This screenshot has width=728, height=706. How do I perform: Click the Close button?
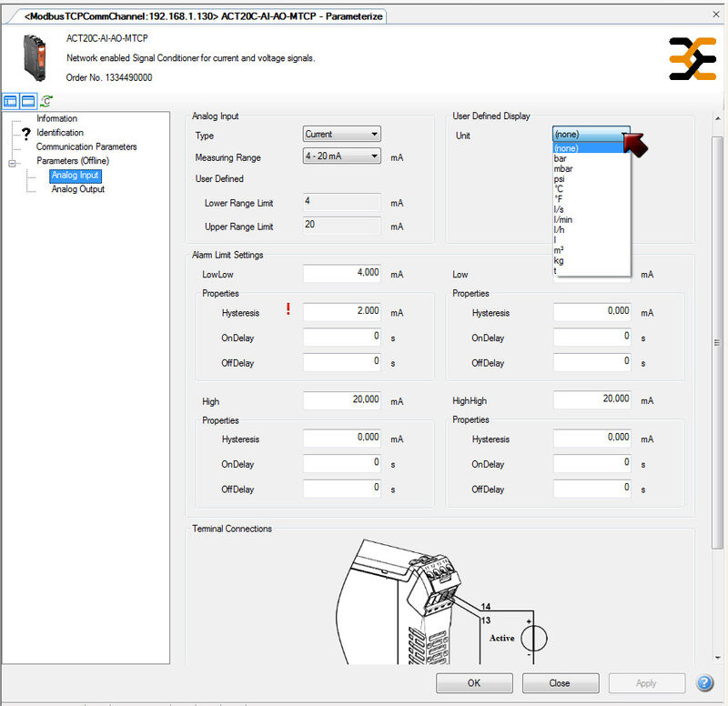(x=560, y=682)
